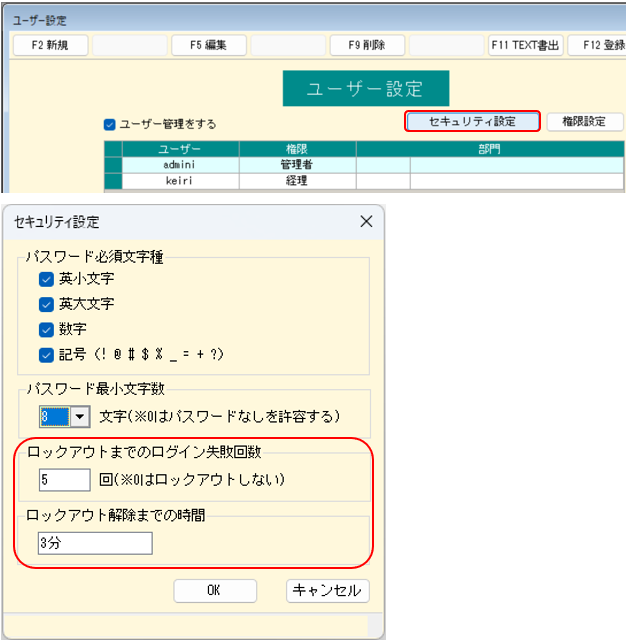This screenshot has width=627, height=640.
Task: Confirm security settings with OK button
Action: click(x=214, y=590)
